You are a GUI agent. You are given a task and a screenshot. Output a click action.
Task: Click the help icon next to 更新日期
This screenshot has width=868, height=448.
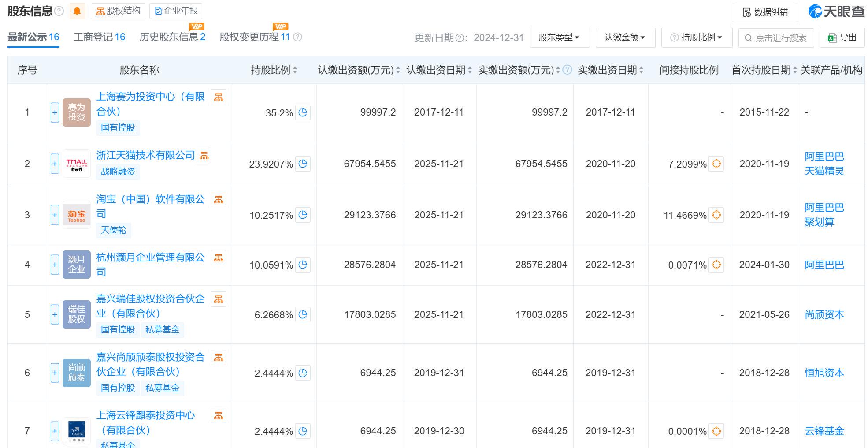tap(460, 38)
